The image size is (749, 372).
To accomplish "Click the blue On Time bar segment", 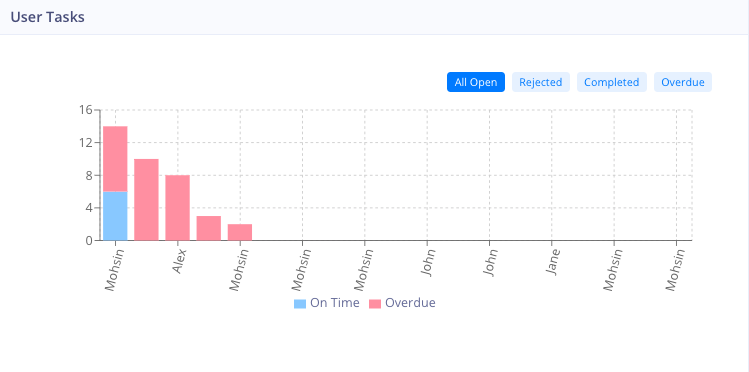I will point(115,216).
